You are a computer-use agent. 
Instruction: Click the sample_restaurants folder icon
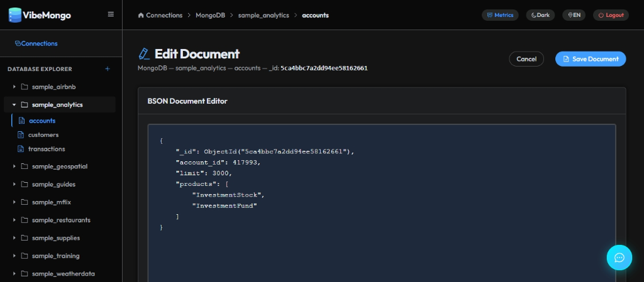click(25, 220)
